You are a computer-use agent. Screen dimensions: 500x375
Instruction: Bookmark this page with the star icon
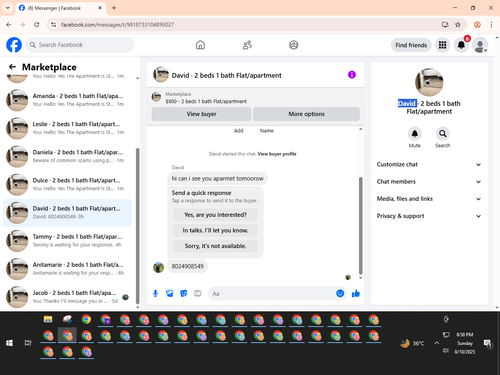click(458, 24)
